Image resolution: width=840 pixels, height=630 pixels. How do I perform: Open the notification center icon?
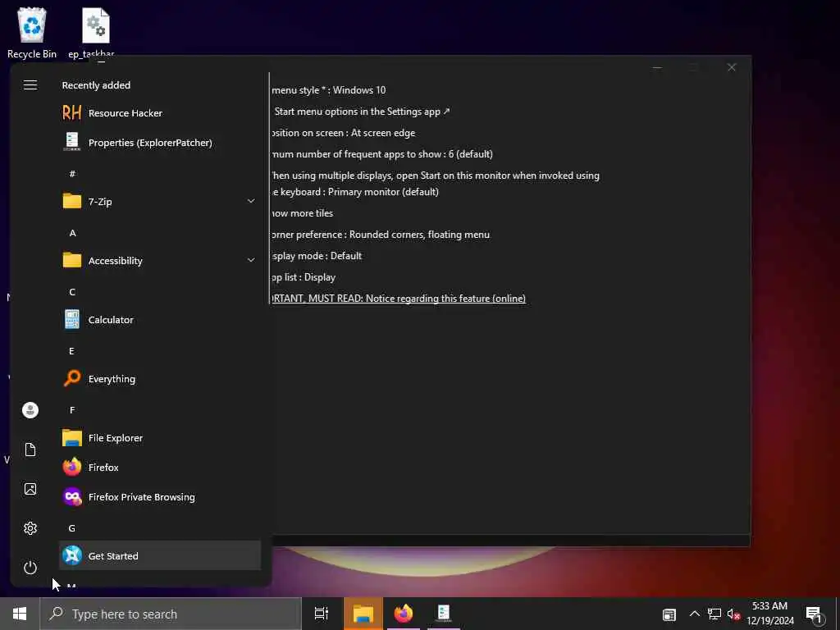coord(815,614)
